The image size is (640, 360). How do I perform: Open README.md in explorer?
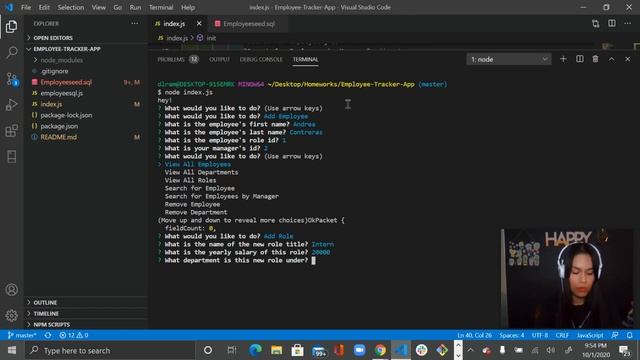86,137
